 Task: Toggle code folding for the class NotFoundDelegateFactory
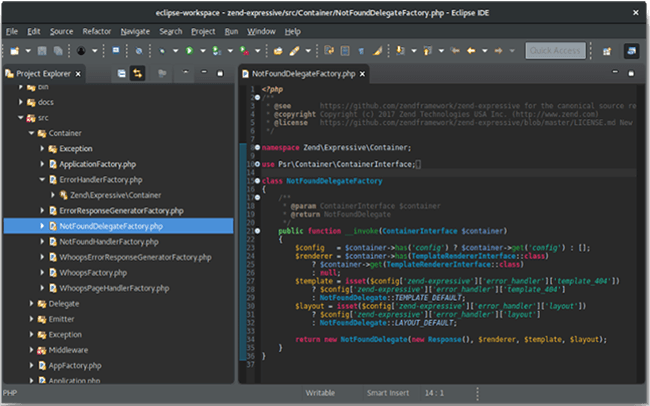[x=258, y=180]
